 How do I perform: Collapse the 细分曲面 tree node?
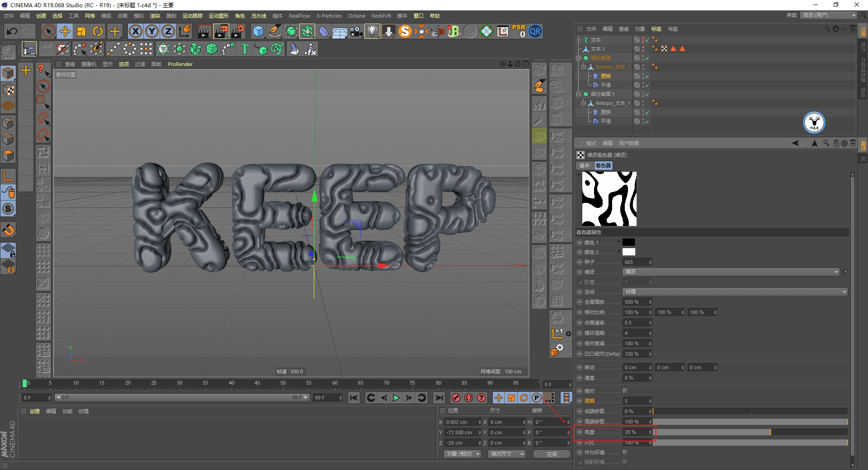point(579,58)
